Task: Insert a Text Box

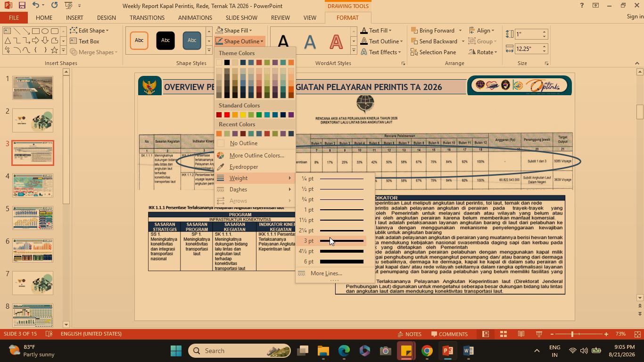Action: 85,41
